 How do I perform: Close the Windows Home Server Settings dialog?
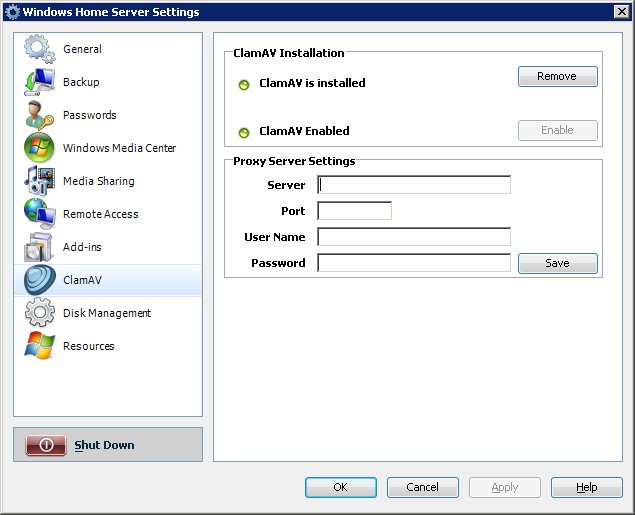[x=622, y=12]
